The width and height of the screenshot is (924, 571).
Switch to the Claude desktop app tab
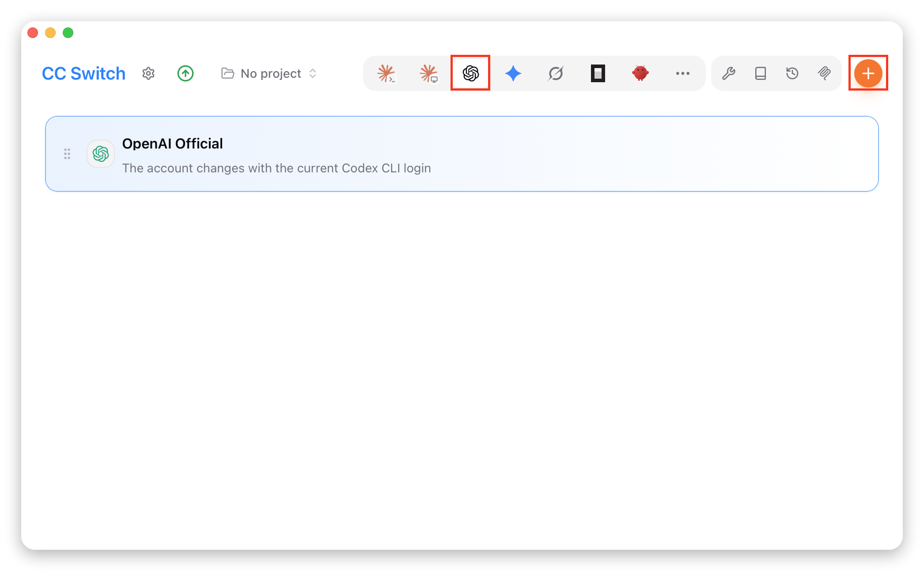tap(428, 73)
